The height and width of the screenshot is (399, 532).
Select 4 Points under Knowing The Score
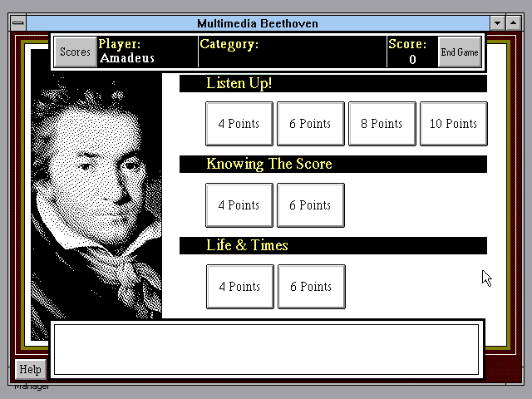239,205
